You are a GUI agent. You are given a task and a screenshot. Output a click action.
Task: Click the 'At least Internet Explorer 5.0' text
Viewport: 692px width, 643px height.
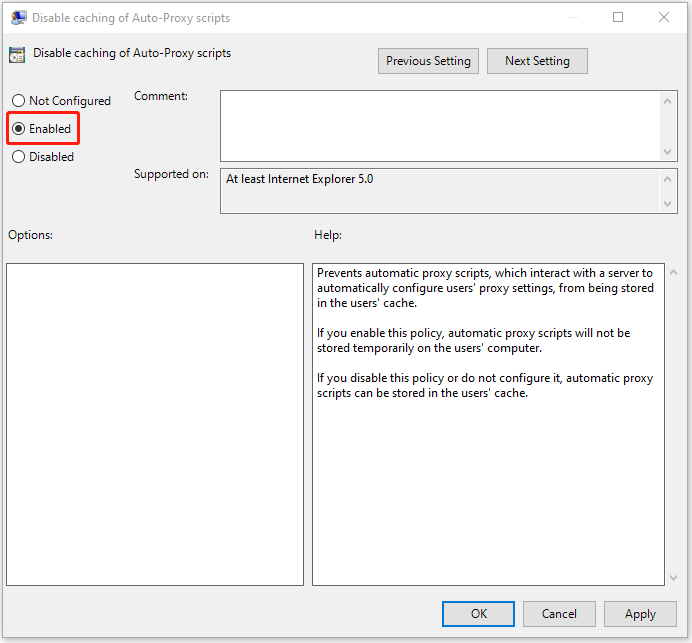point(299,179)
